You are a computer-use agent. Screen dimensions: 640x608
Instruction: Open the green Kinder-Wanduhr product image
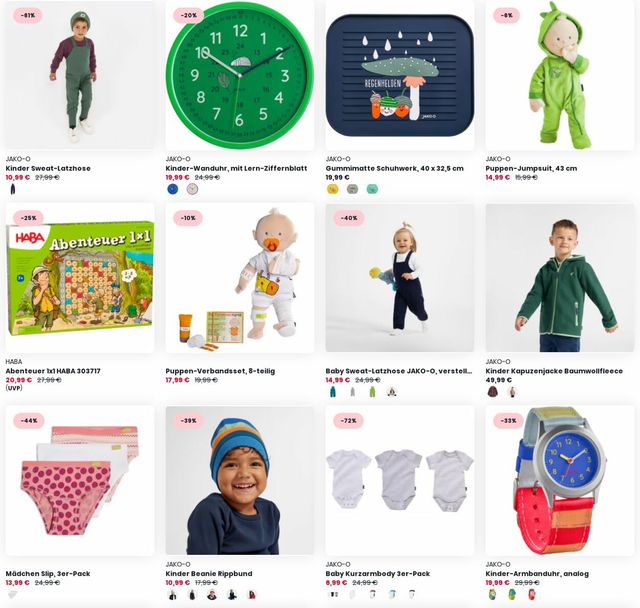point(240,75)
